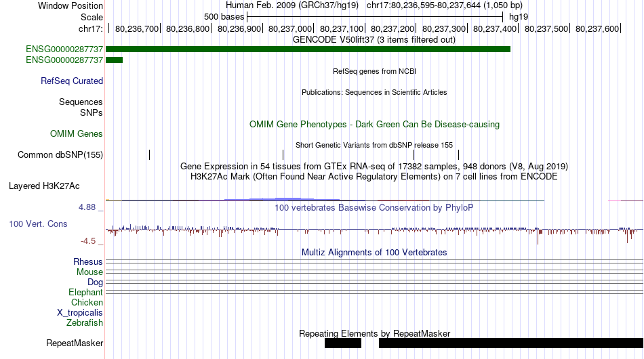Click the X_tropicalis alignment label

tap(80, 313)
